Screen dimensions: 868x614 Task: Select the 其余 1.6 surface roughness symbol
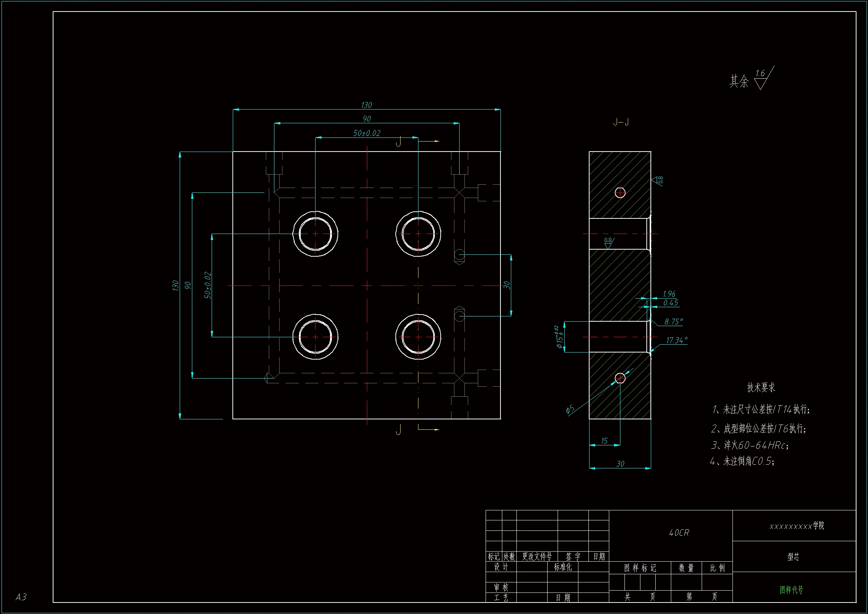tap(760, 80)
